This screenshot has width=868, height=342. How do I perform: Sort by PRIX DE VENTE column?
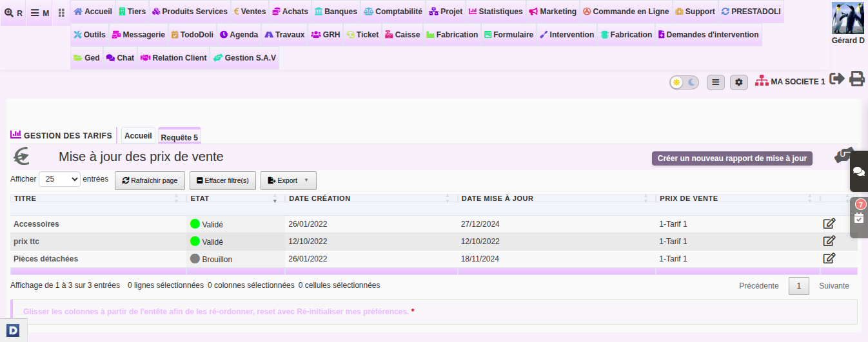click(737, 198)
